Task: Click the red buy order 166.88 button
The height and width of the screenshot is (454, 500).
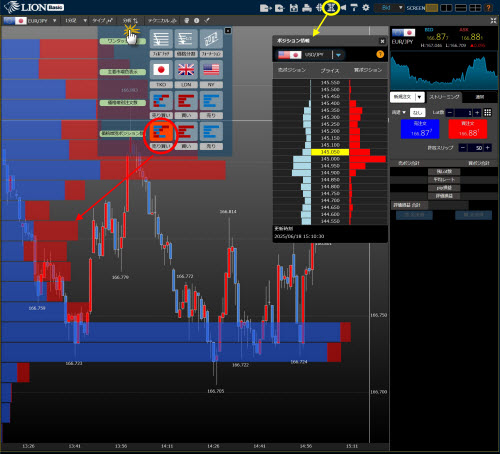Action: pos(468,129)
